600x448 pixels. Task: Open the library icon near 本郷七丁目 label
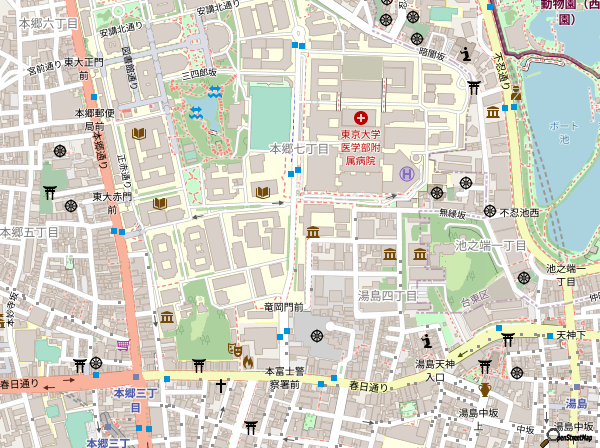coord(262,192)
